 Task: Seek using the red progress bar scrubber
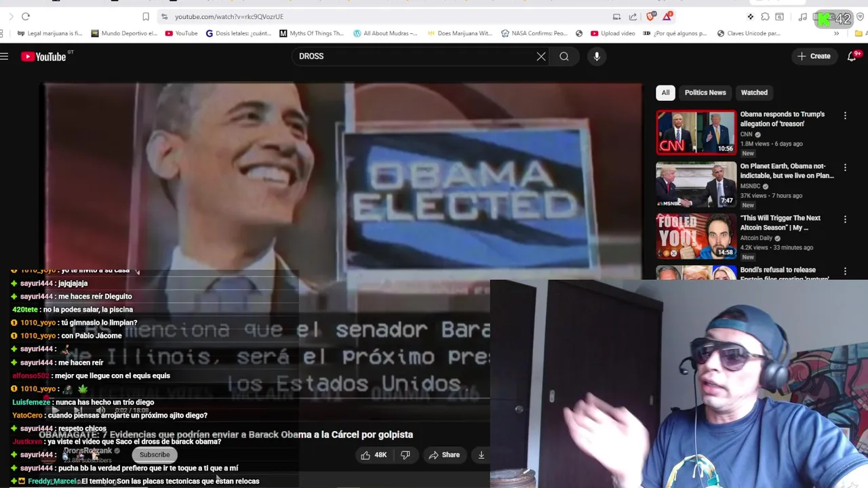(46, 396)
